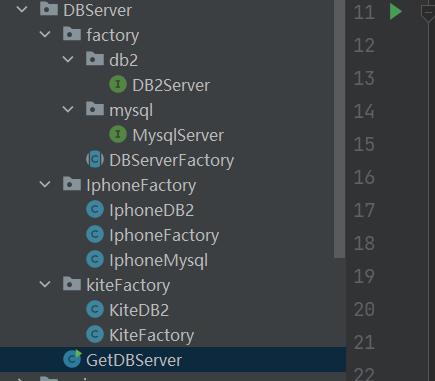Collapse the DBServer folder
Screen dimensions: 435x381
(22, 9)
